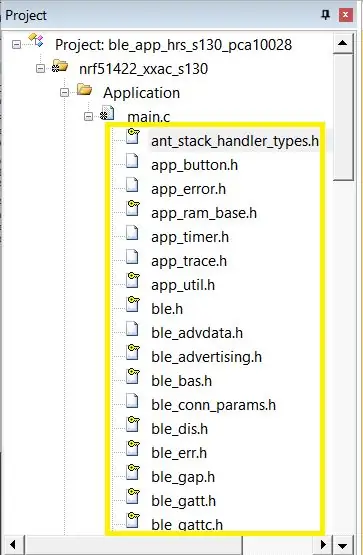Click the vertical scrollbar down arrow
This screenshot has width=363, height=555.
click(342, 545)
